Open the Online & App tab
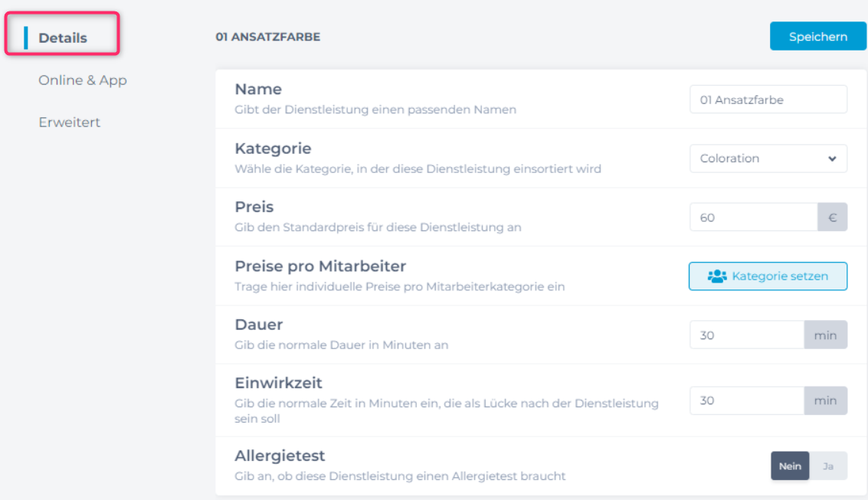 (x=83, y=80)
